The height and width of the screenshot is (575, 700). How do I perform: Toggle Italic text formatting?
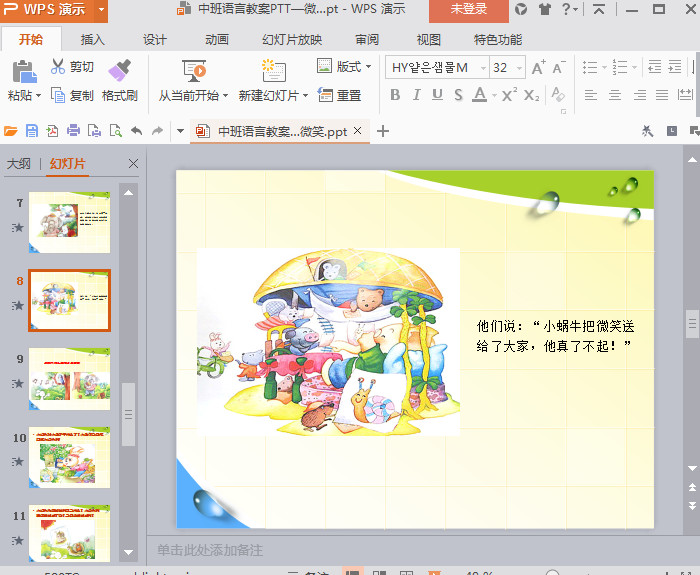click(416, 95)
